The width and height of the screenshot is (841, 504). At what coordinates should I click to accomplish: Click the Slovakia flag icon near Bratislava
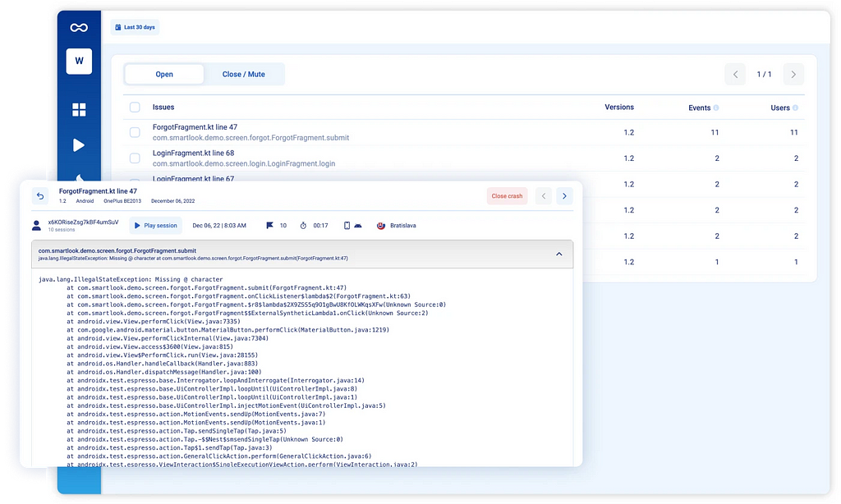(381, 226)
